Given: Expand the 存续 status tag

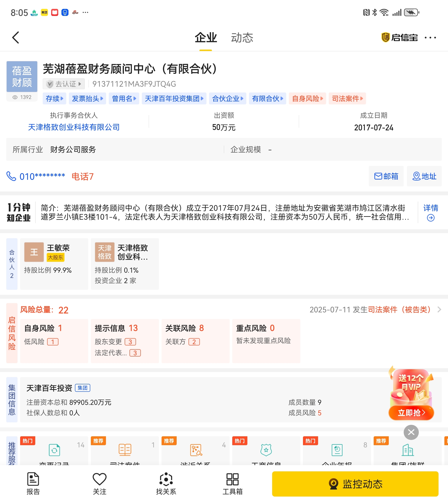Looking at the screenshot, I should click(x=54, y=99).
